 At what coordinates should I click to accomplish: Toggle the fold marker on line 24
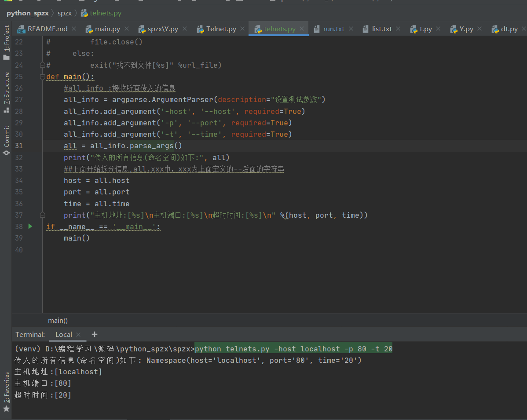click(x=42, y=65)
